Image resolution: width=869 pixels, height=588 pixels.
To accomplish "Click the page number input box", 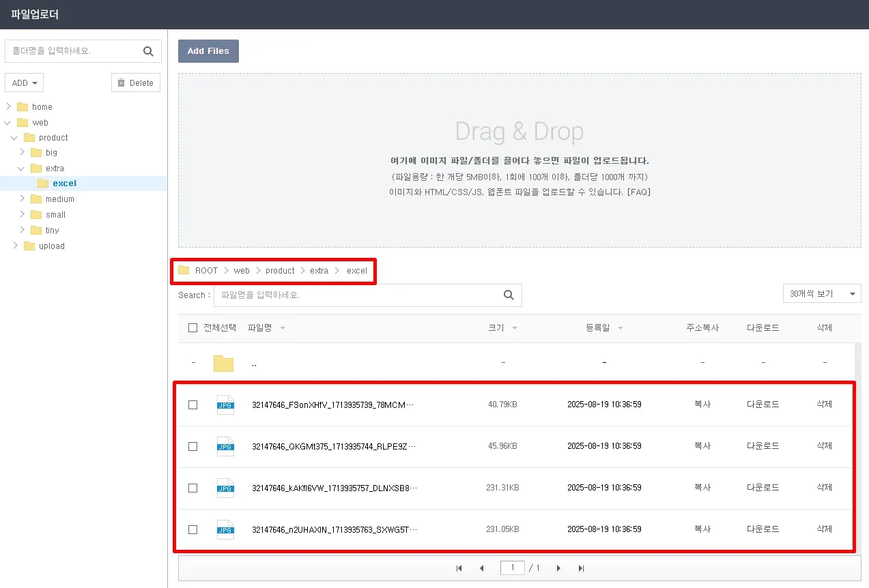I will (513, 568).
